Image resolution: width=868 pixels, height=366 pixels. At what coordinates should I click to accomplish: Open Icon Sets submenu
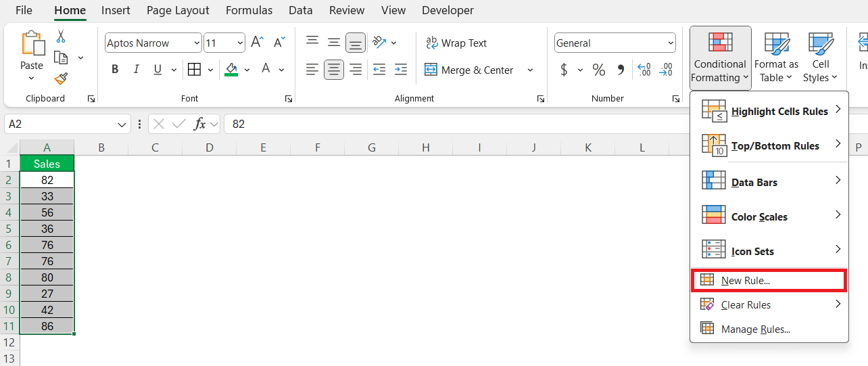pos(769,251)
